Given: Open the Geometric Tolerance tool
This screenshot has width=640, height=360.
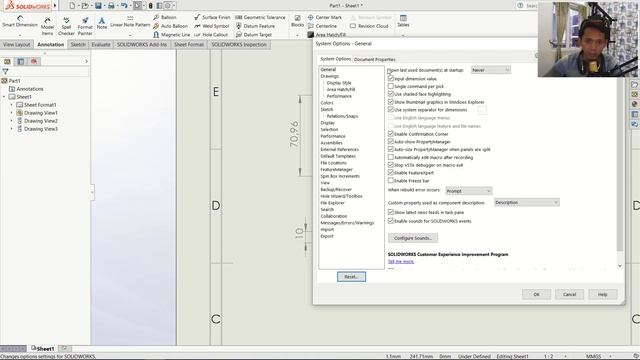Looking at the screenshot, I should pos(260,17).
